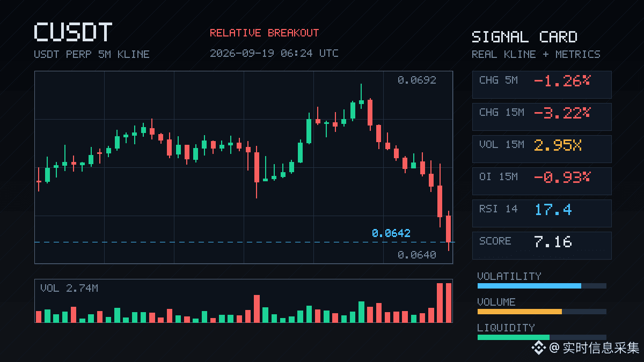Click the 0.0692 high price label
This screenshot has height=362, width=644.
417,80
